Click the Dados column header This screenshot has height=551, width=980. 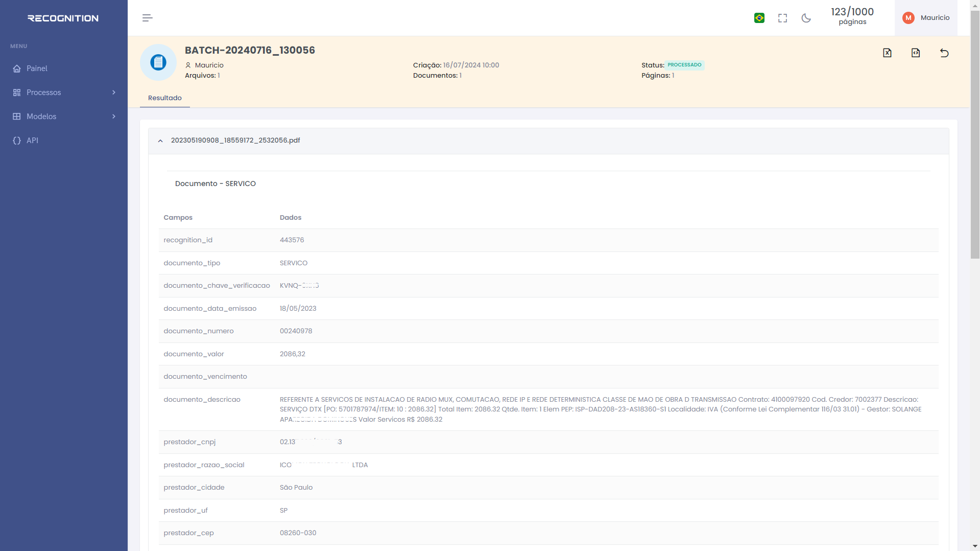point(291,218)
